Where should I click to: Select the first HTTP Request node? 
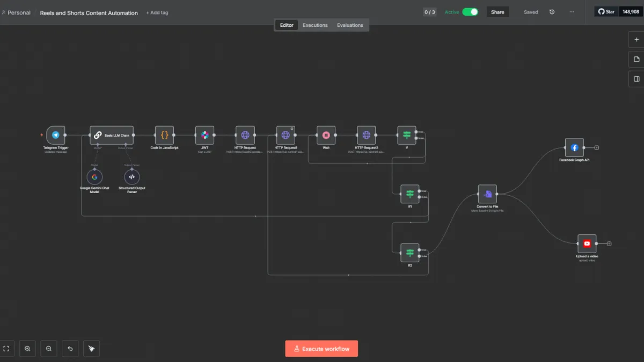(x=245, y=135)
